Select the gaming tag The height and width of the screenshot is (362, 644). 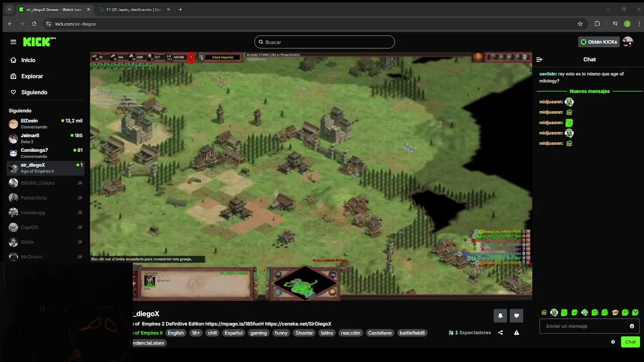pos(259,333)
